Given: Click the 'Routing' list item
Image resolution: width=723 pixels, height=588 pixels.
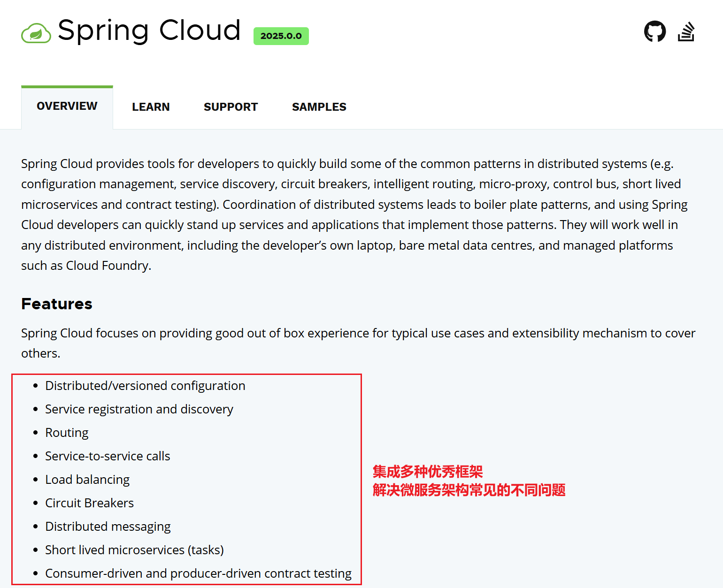Looking at the screenshot, I should tap(67, 433).
